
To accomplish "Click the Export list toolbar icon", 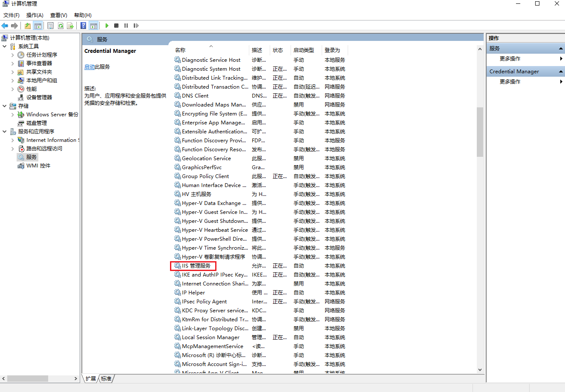I will pyautogui.click(x=70, y=26).
